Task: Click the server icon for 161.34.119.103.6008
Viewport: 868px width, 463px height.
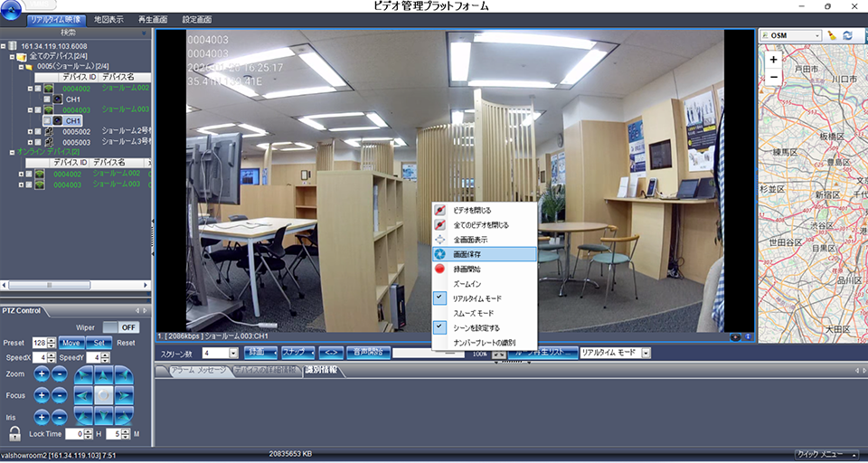Action: (x=13, y=46)
